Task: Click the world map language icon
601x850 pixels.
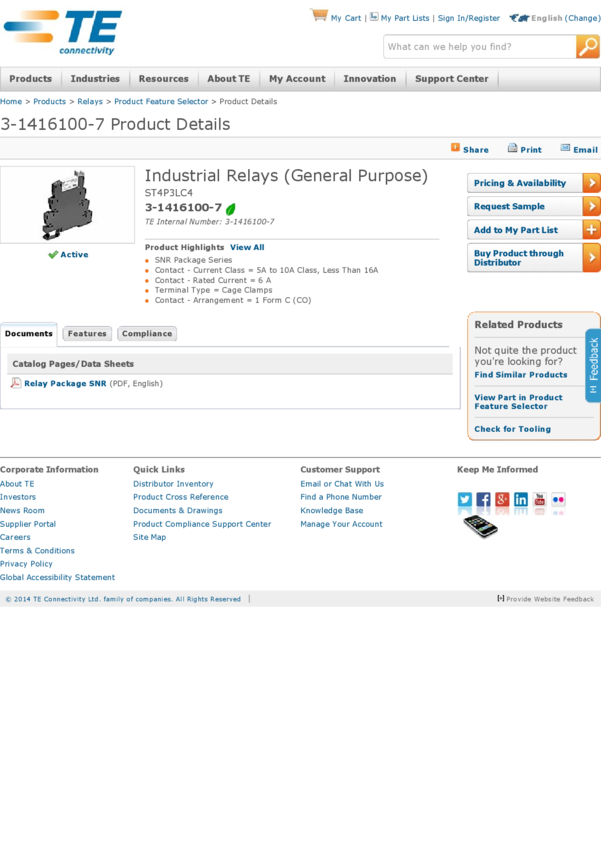Action: pyautogui.click(x=519, y=18)
